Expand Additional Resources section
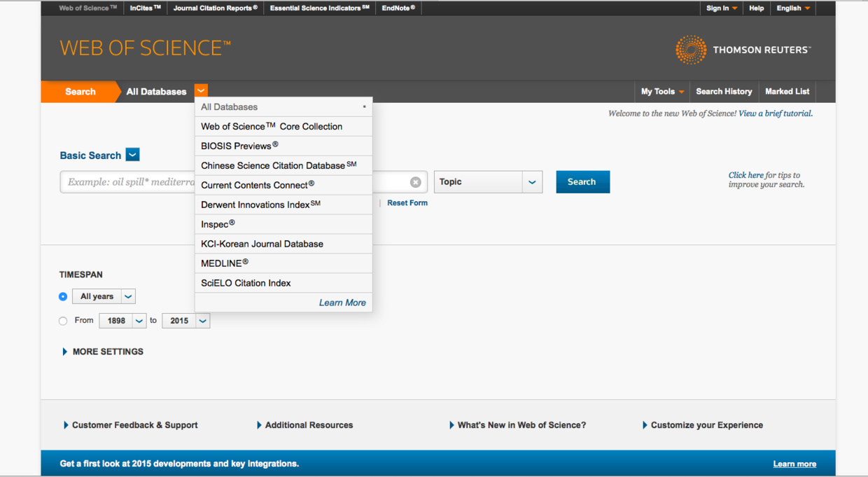Viewport: 868px width, 477px height. click(304, 425)
